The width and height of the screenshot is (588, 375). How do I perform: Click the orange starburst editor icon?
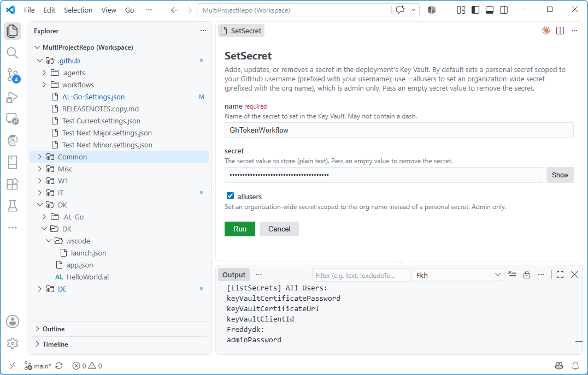(x=546, y=31)
